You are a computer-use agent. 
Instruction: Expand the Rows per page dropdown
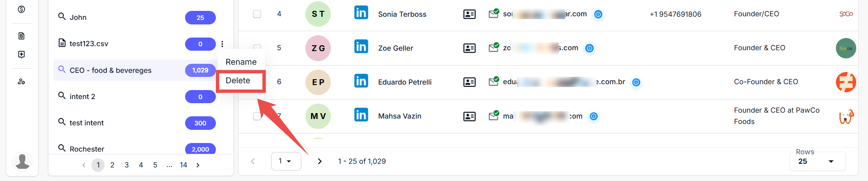pos(817,162)
